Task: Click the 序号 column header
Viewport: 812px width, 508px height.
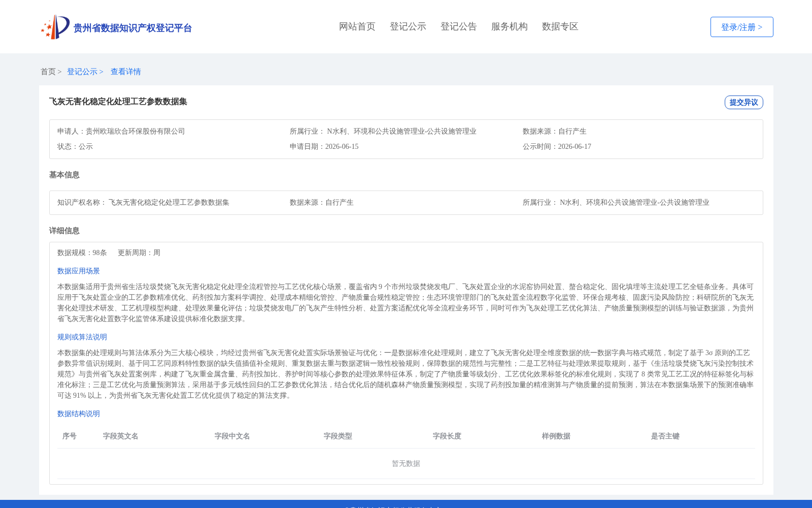Action: 70,436
